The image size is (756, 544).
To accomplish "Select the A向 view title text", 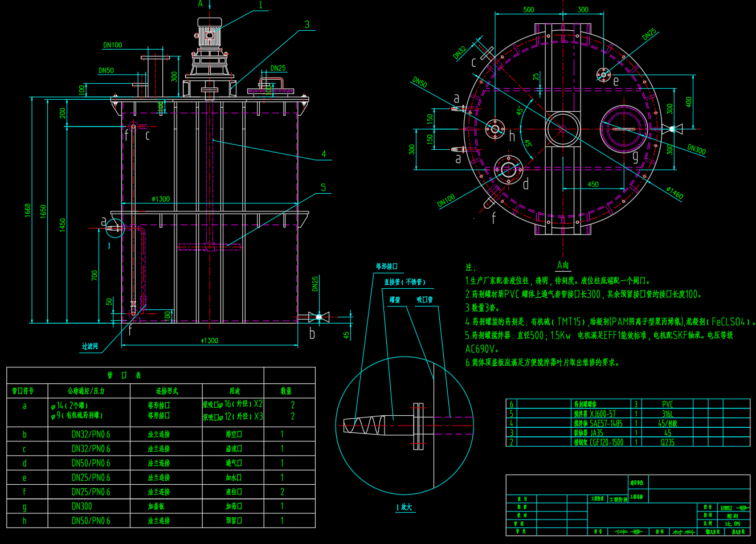I will click(x=563, y=265).
